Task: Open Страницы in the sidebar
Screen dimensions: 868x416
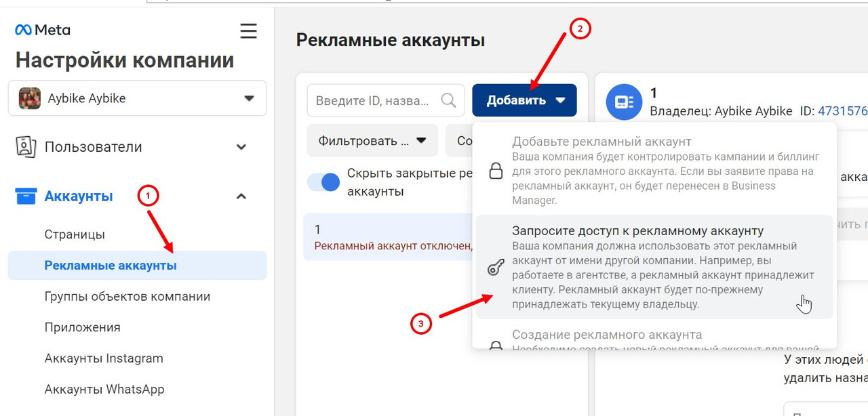Action: [x=75, y=234]
